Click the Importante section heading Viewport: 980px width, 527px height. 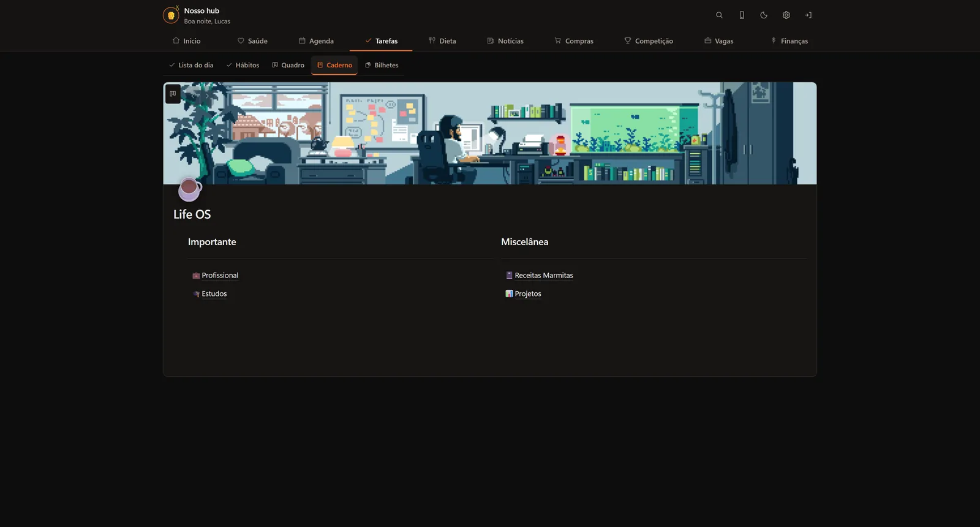click(212, 242)
